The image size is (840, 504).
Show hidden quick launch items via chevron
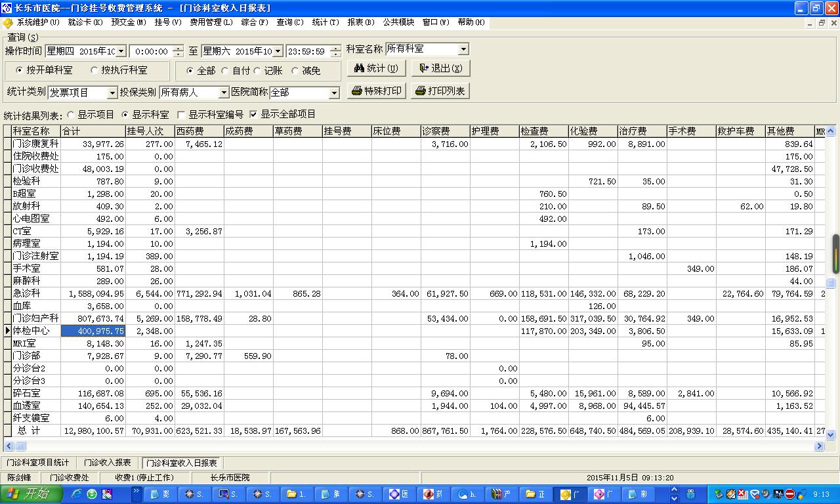tap(136, 490)
